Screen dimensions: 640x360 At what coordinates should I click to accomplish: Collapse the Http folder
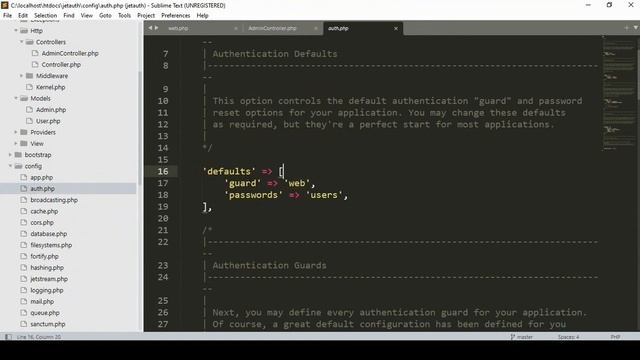[16, 31]
